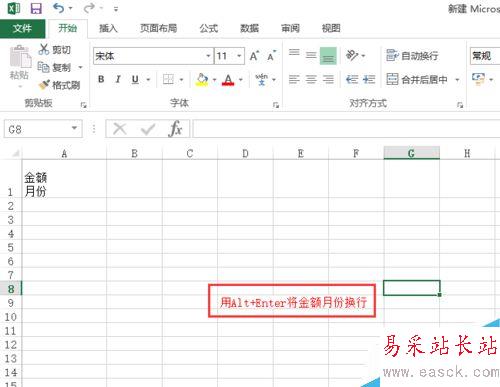Toggle Bold formatting

click(101, 79)
